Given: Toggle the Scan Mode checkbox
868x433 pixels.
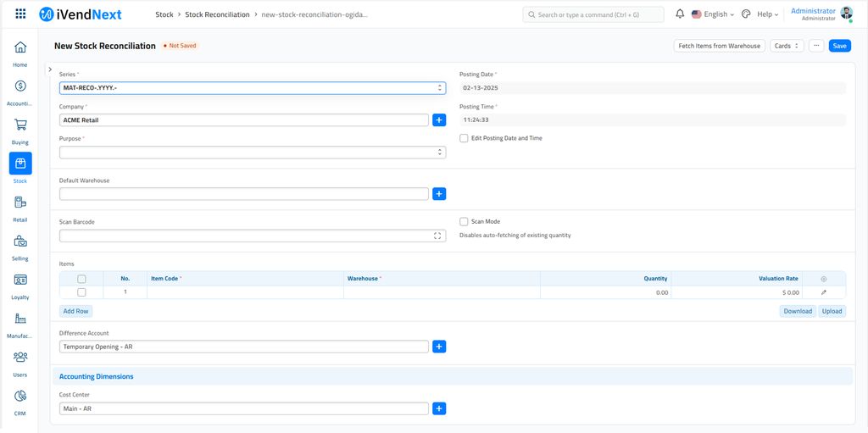Looking at the screenshot, I should (464, 222).
